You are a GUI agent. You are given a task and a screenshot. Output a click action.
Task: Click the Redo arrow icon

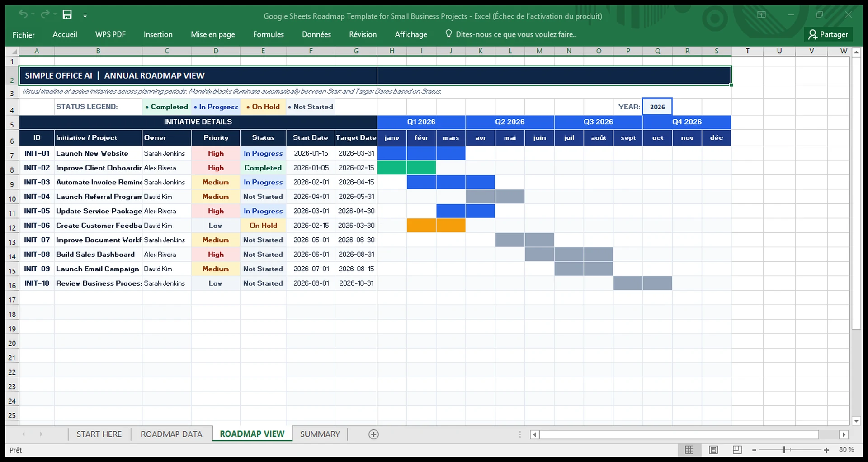coord(44,14)
